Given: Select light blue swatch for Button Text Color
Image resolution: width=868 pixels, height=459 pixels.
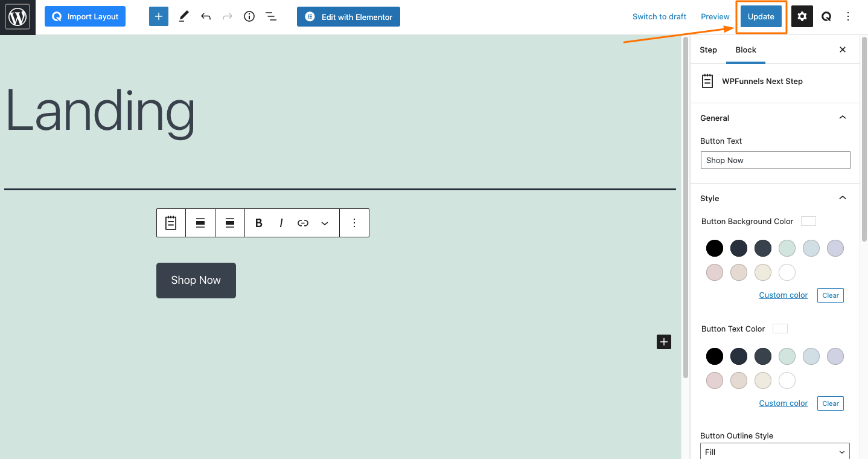Looking at the screenshot, I should (x=811, y=356).
